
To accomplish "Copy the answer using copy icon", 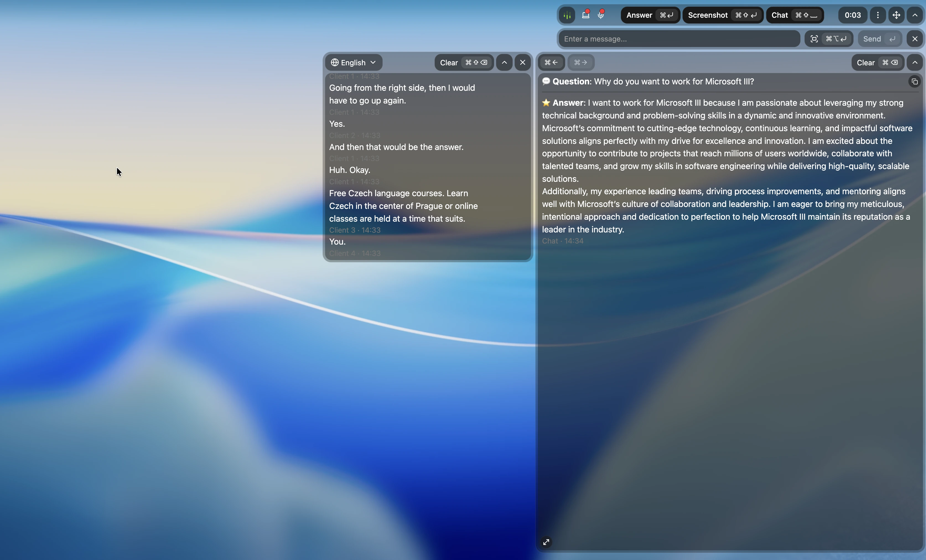I will [915, 82].
